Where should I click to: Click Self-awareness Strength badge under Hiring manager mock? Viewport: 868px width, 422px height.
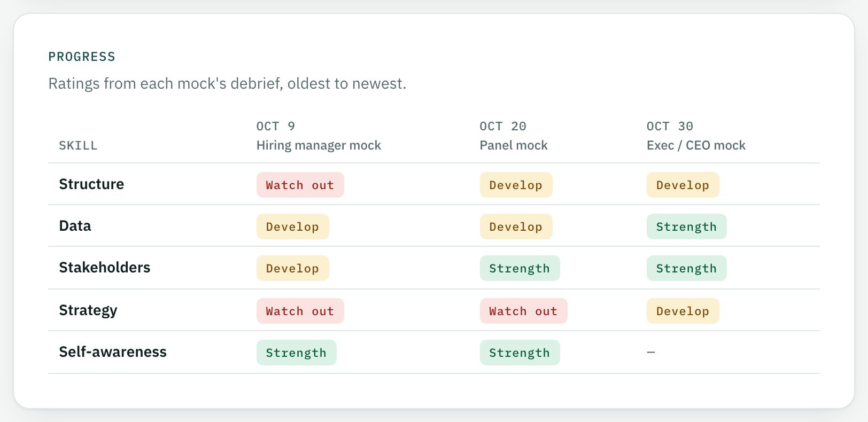[x=297, y=353]
